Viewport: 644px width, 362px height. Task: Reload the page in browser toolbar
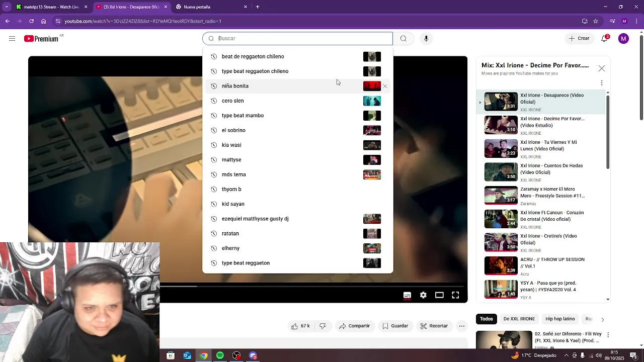31,21
